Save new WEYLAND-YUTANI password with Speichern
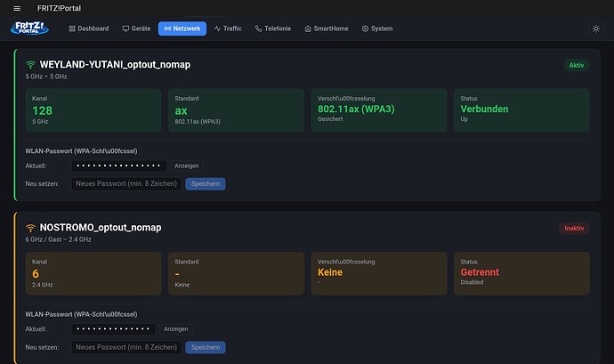The height and width of the screenshot is (364, 614). 206,183
